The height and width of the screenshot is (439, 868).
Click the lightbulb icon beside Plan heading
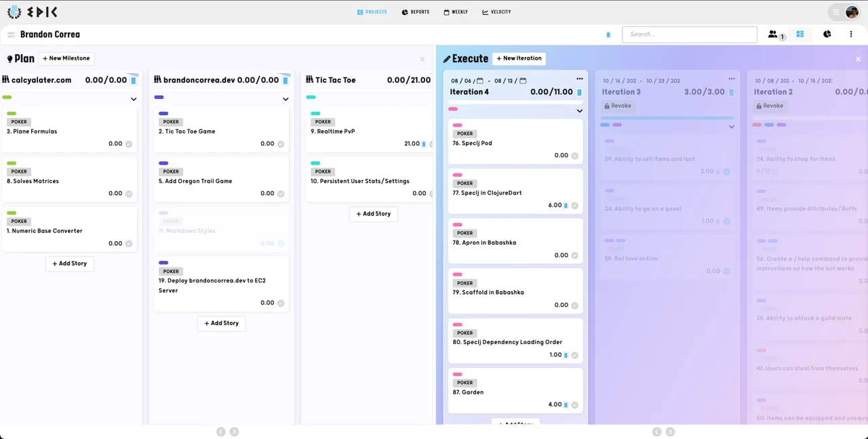tap(9, 59)
